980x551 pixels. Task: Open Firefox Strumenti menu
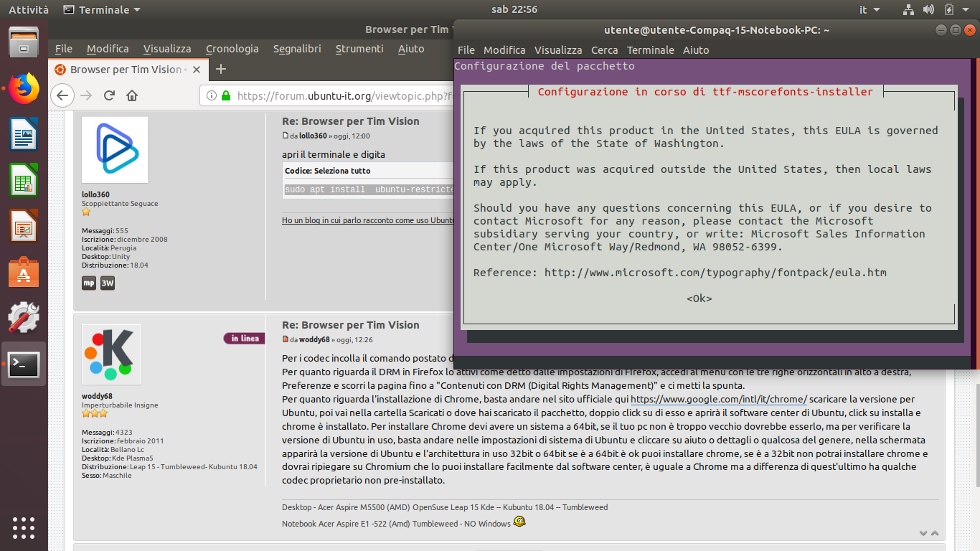[x=359, y=49]
